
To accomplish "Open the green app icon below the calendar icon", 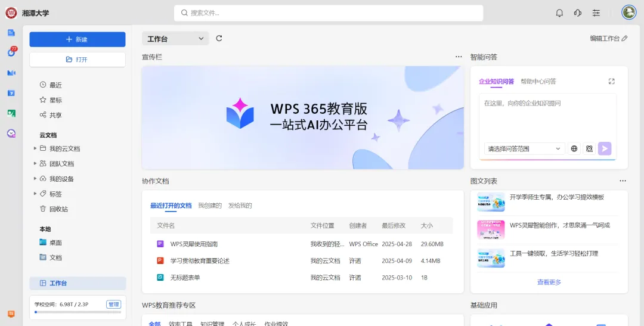I will pyautogui.click(x=11, y=113).
